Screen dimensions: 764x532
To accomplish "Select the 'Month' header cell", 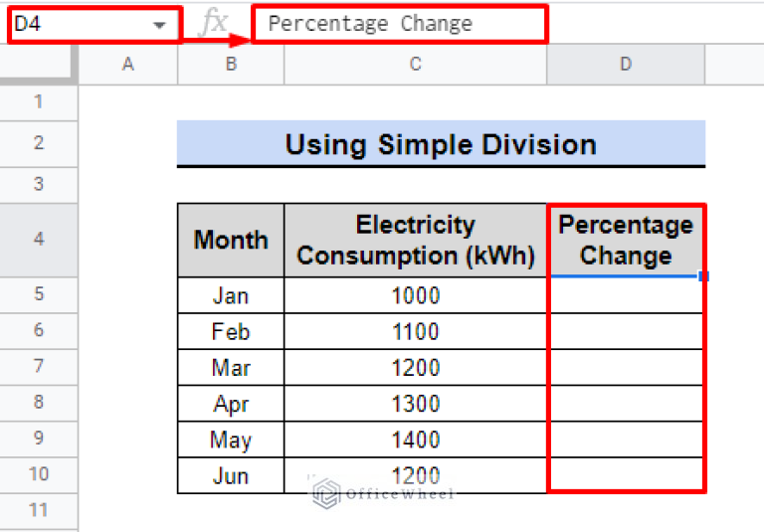I will click(x=231, y=241).
